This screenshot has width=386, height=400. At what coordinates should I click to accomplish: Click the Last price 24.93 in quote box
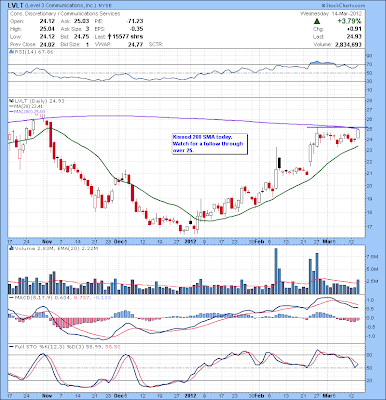pos(355,37)
